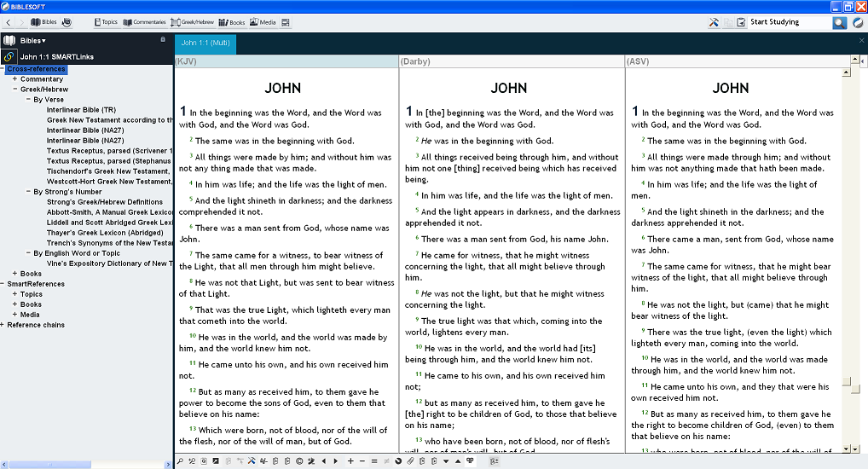Click the SMARTLinks chain icon
868x469 pixels.
(9, 56)
